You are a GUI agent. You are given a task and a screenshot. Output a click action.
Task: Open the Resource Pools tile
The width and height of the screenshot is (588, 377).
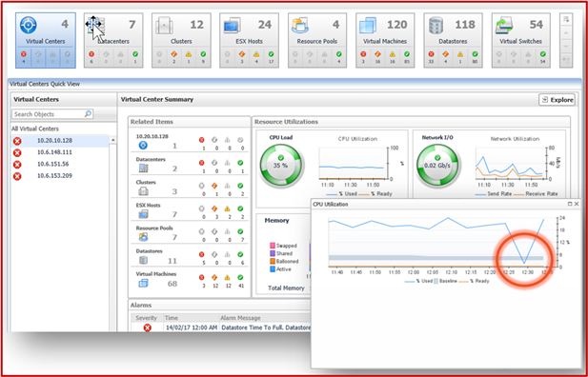(x=317, y=41)
